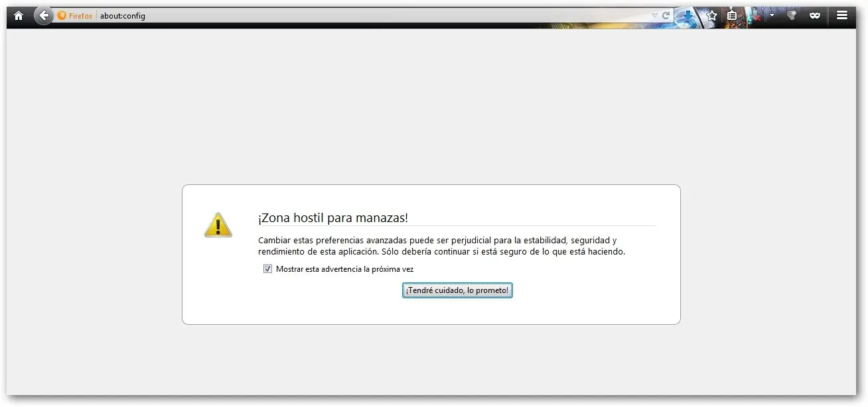This screenshot has width=868, height=407.
Task: Open the address bar history dropdown
Action: tap(654, 15)
